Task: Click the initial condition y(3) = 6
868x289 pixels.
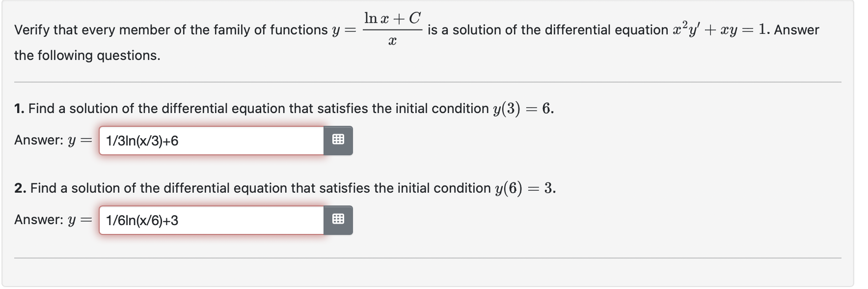Action: 523,109
